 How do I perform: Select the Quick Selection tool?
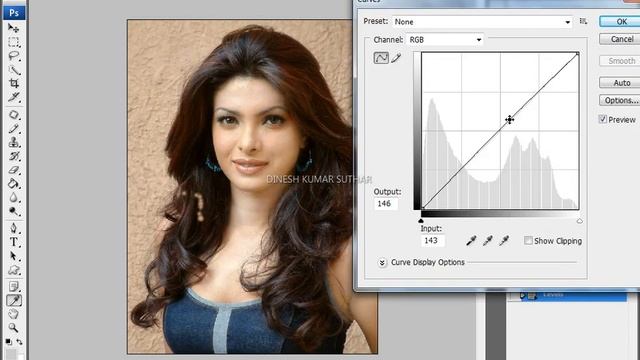(x=13, y=70)
